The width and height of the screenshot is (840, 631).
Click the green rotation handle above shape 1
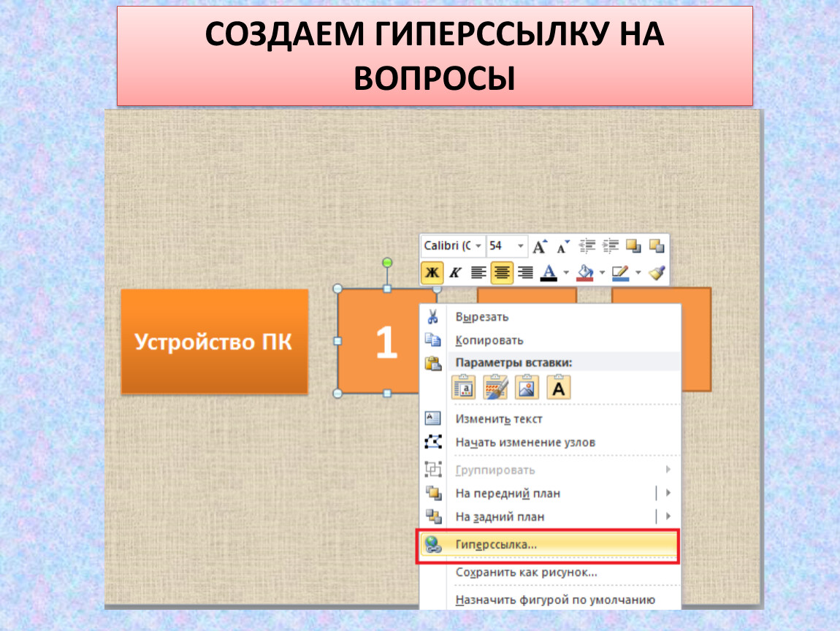387,262
